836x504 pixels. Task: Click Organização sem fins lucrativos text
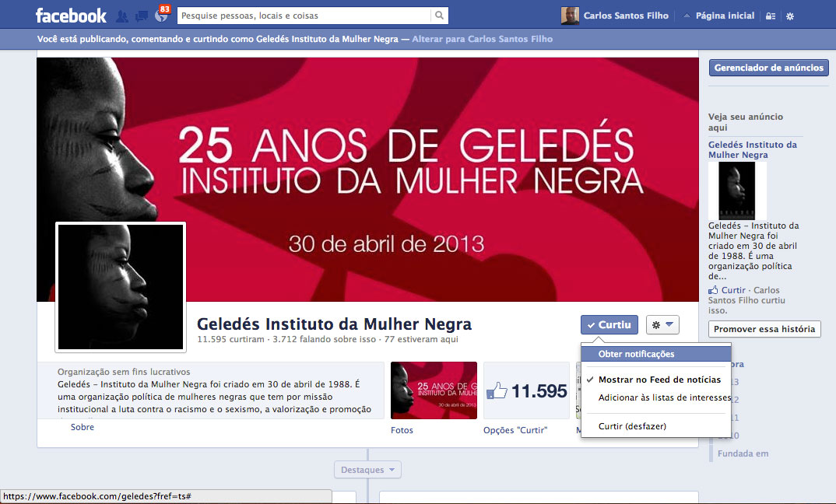(124, 372)
